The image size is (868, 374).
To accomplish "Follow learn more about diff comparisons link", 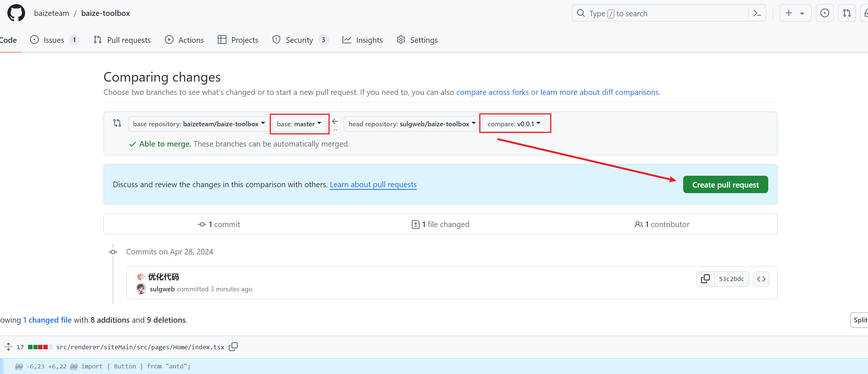I will pyautogui.click(x=599, y=92).
